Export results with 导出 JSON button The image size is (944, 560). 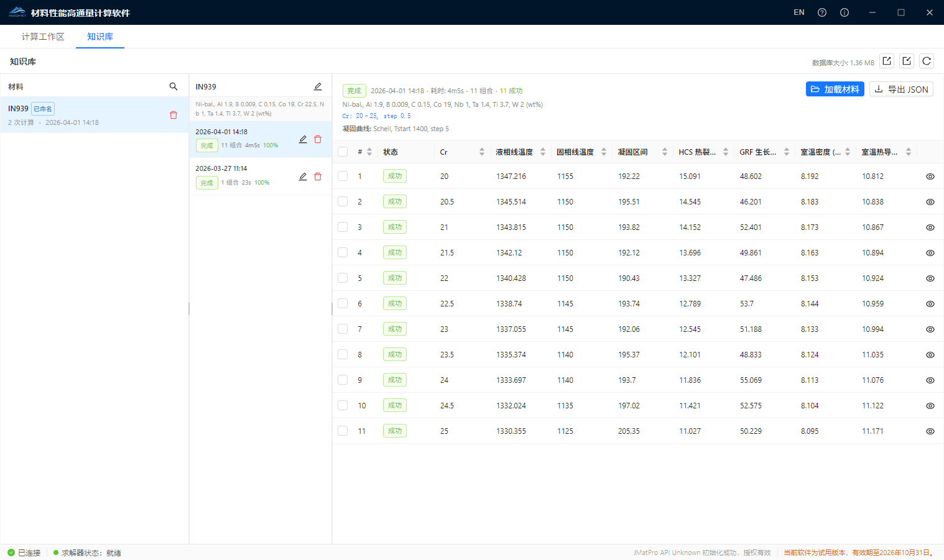point(901,89)
